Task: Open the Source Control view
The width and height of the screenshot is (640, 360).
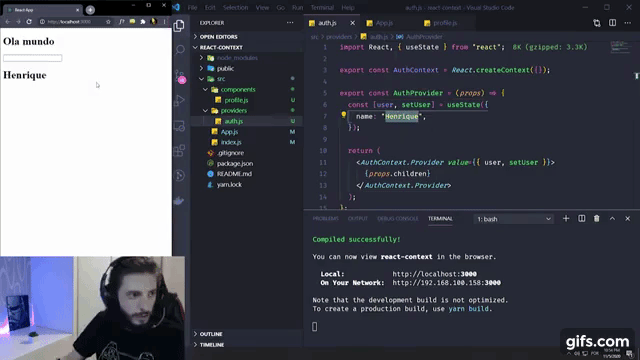Action: tap(180, 76)
